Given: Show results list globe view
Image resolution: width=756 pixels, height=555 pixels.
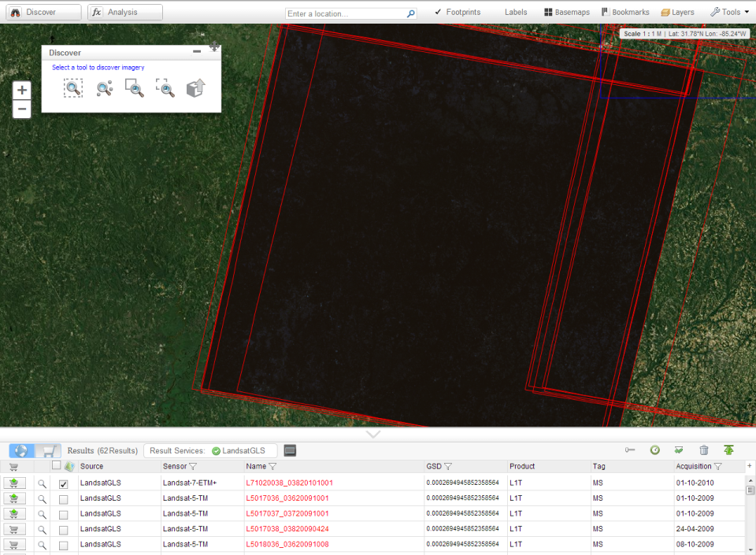Looking at the screenshot, I should [x=22, y=451].
